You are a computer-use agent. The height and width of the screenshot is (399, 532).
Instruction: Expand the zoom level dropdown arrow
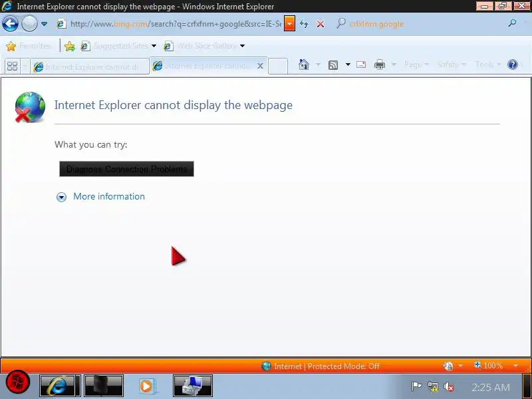516,366
